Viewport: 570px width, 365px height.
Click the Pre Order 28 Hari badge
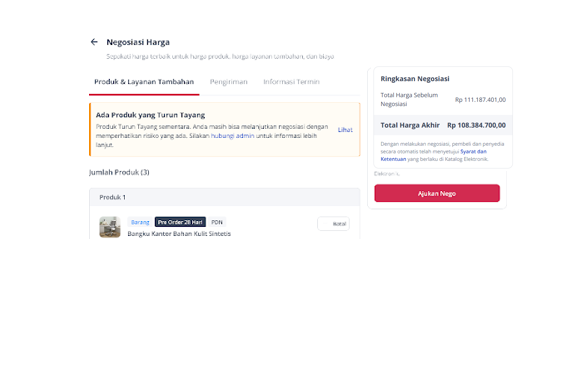pyautogui.click(x=180, y=222)
